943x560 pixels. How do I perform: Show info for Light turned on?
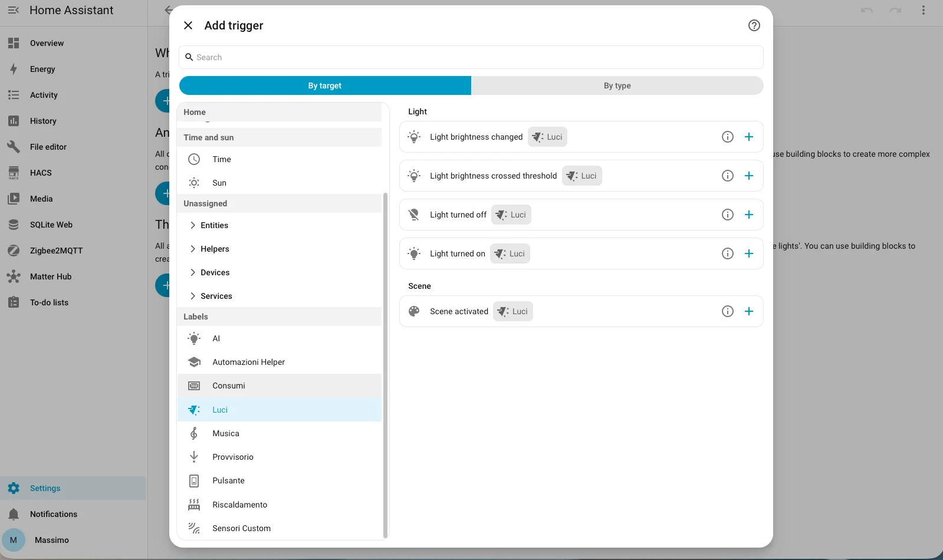point(727,253)
